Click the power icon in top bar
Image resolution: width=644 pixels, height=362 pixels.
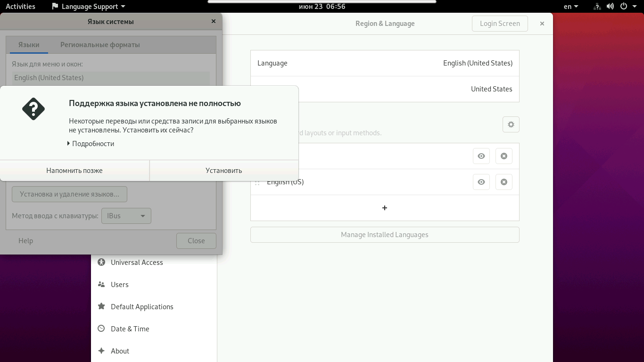(x=623, y=7)
